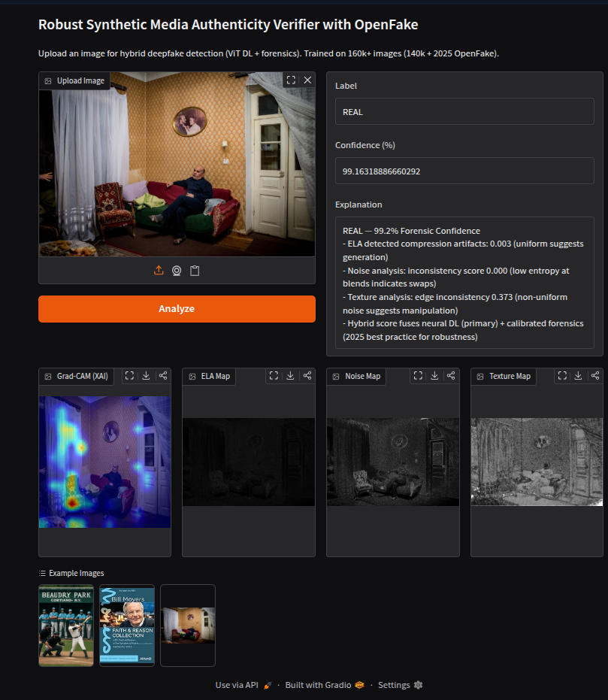Select the webcam capture icon
The height and width of the screenshot is (700, 608).
click(x=176, y=270)
